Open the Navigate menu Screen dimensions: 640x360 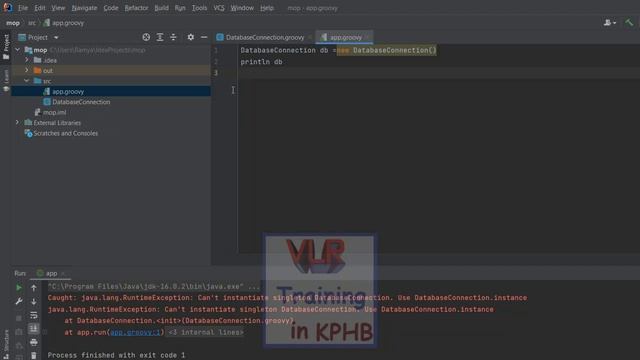pyautogui.click(x=84, y=8)
